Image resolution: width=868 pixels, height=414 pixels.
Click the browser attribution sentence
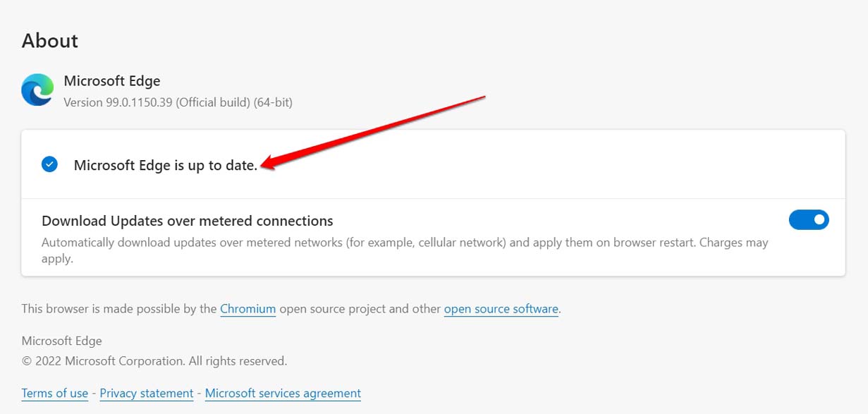pyautogui.click(x=291, y=309)
